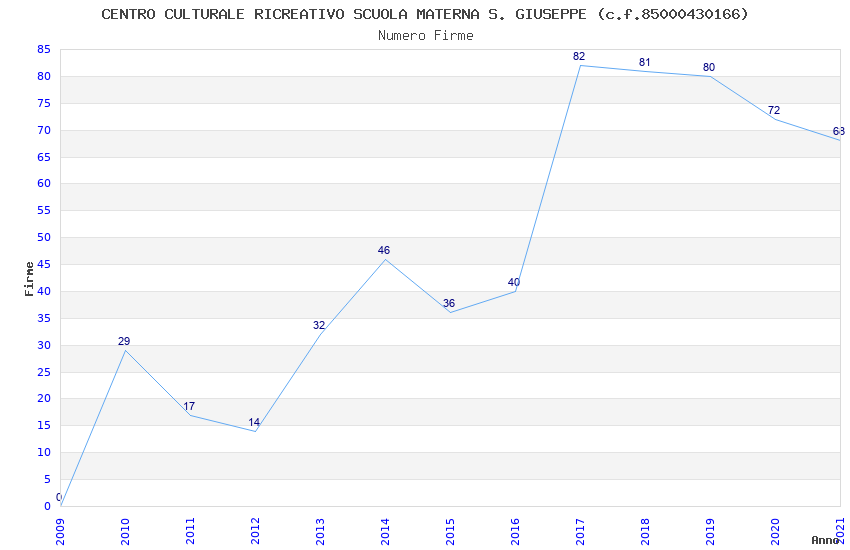This screenshot has width=850, height=550.
Task: Select the data label 29 for 2010
Action: pos(124,341)
